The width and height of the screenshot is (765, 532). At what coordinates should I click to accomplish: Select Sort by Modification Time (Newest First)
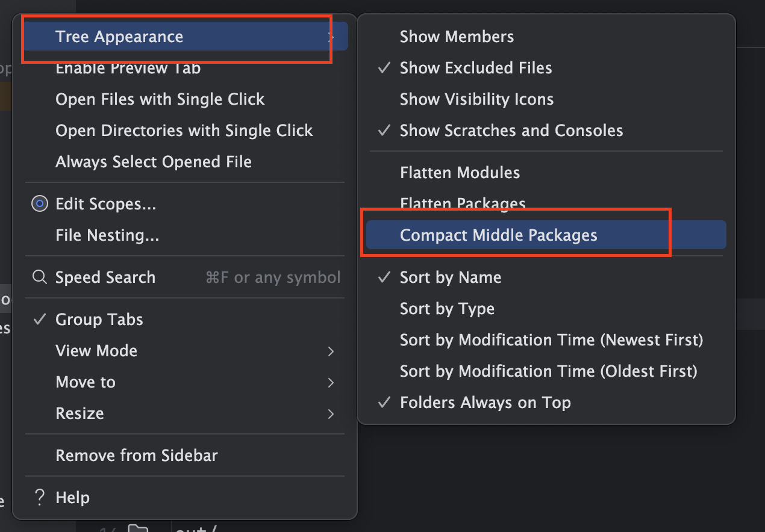click(x=551, y=340)
